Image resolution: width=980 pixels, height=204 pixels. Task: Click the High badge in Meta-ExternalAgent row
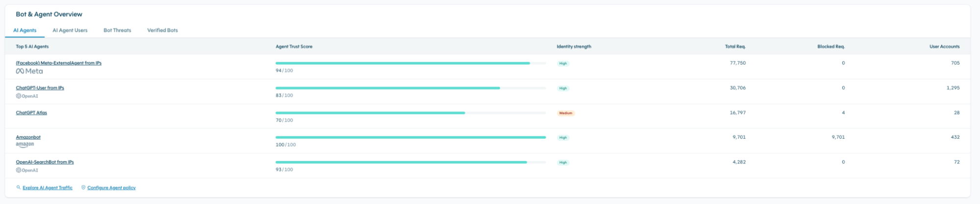tap(563, 64)
